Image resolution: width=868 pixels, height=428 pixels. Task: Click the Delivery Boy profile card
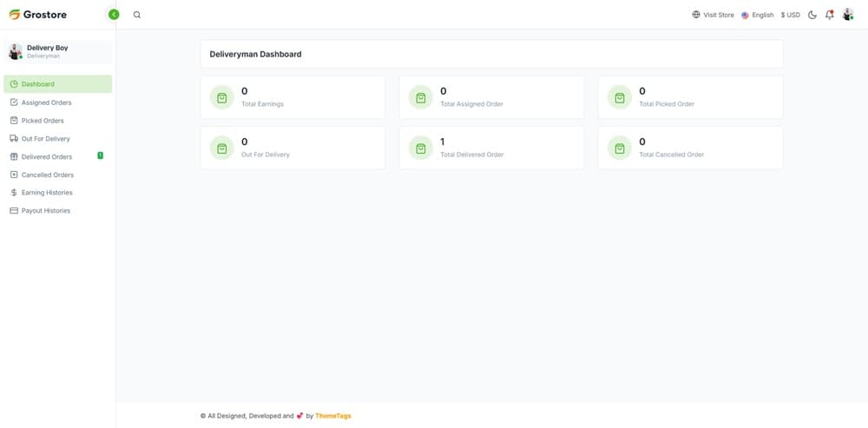pyautogui.click(x=58, y=51)
